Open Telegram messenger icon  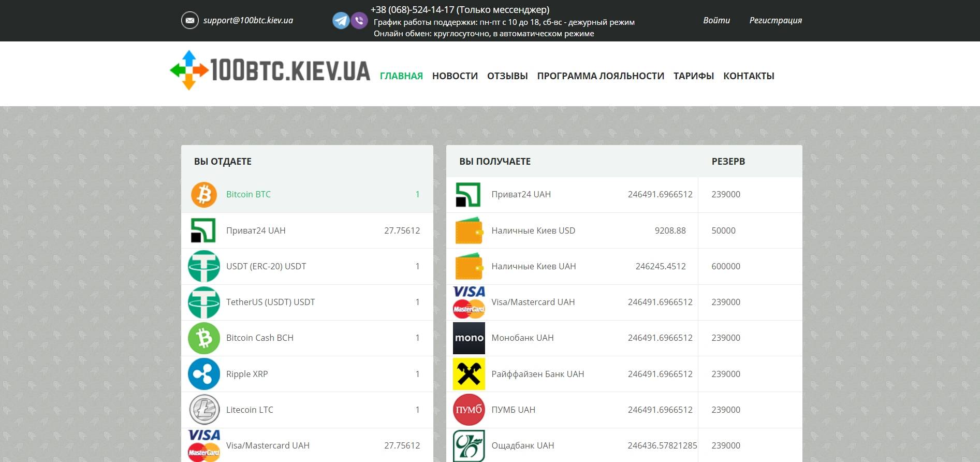click(341, 21)
